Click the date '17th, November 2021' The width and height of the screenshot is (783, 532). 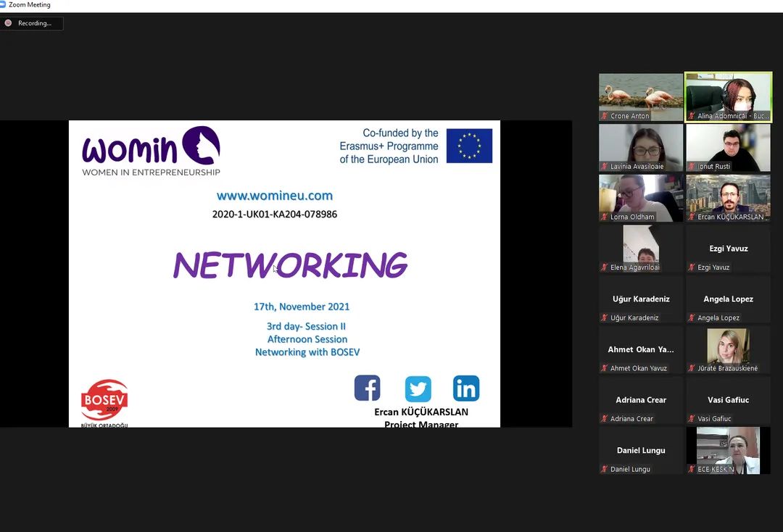click(302, 307)
